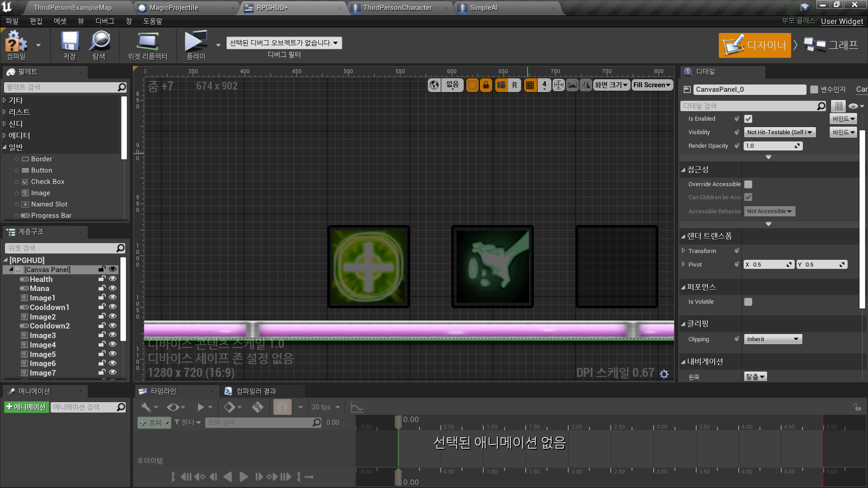Toggle the localization globe icon in viewport
This screenshot has width=868, height=488.
pyautogui.click(x=434, y=85)
